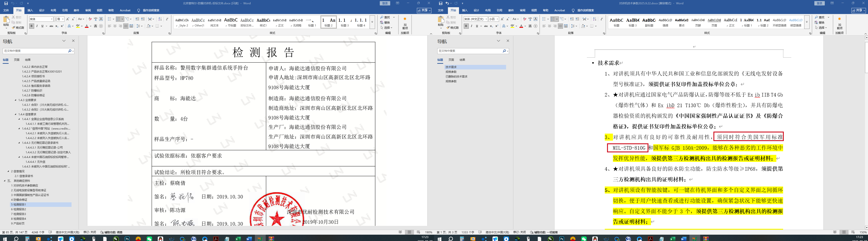Align text left in the left Word window
The image size is (868, 241).
pyautogui.click(x=110, y=26)
